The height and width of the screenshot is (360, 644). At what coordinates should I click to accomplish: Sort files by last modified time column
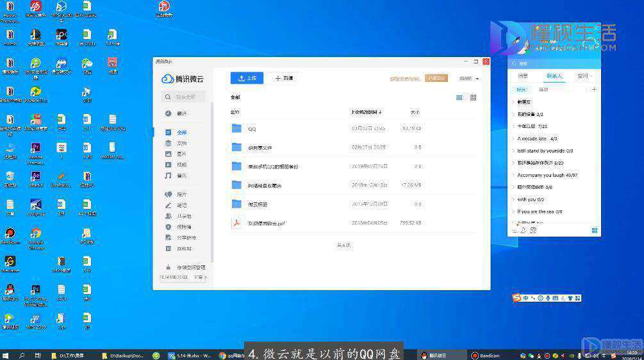(366, 112)
